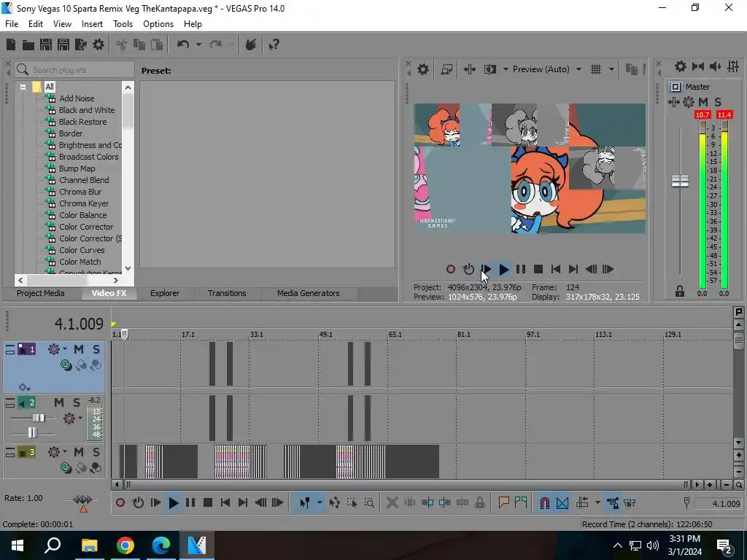The image size is (747, 560).
Task: Open the Tools menu
Action: coord(123,24)
